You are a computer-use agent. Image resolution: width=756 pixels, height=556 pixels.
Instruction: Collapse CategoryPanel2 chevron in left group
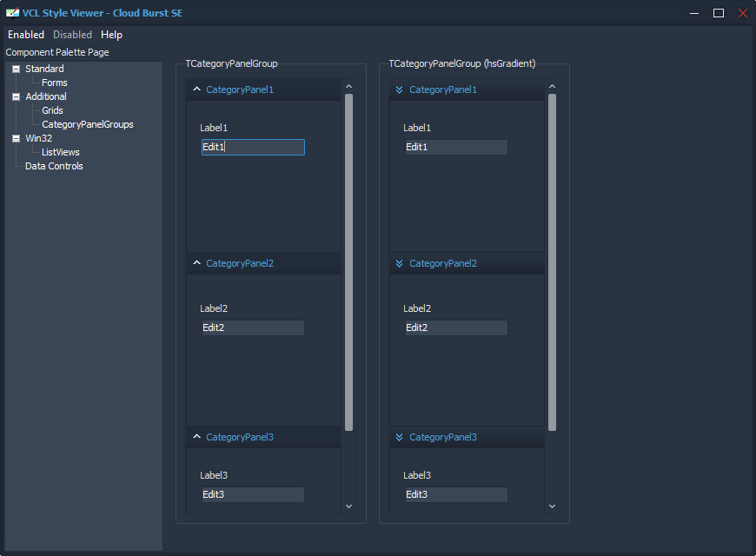(x=196, y=263)
